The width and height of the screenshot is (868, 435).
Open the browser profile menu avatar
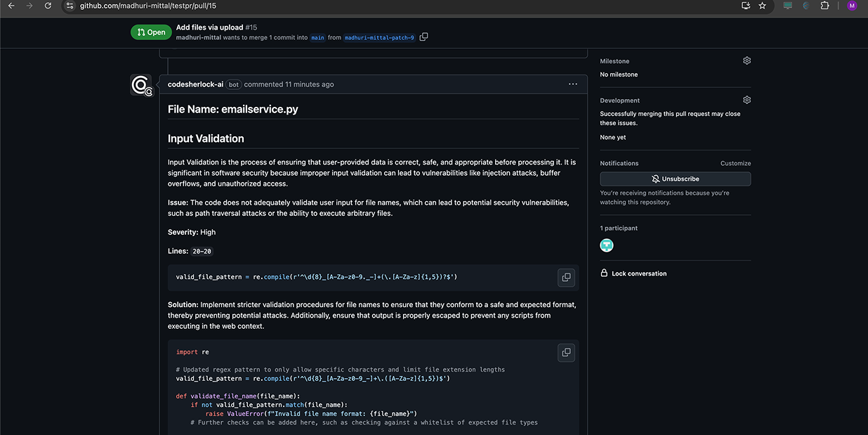[x=851, y=6]
